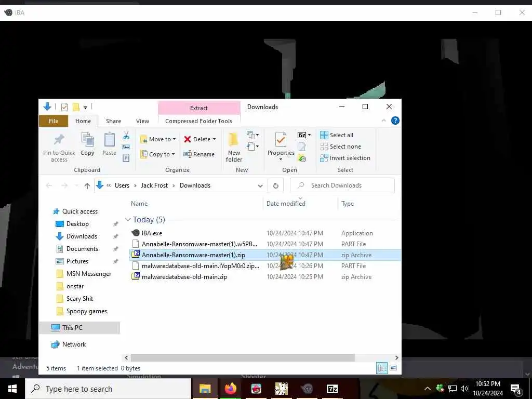Open Customize Quick Access Toolbar dropdown
This screenshot has height=399, width=532.
[x=86, y=107]
